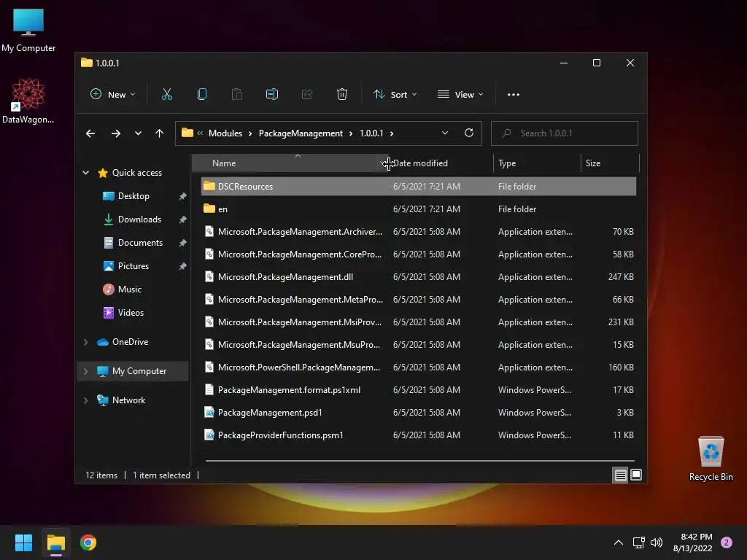747x560 pixels.
Task: Sort by Date modified column header
Action: (441, 163)
